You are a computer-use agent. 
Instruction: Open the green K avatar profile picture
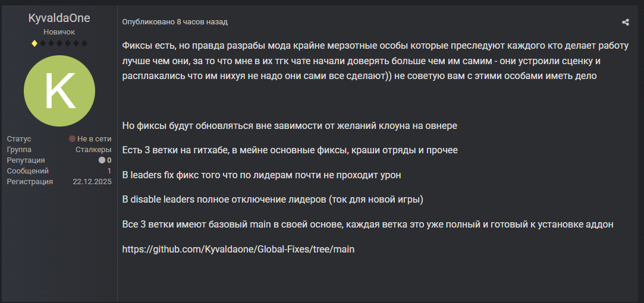point(59,91)
